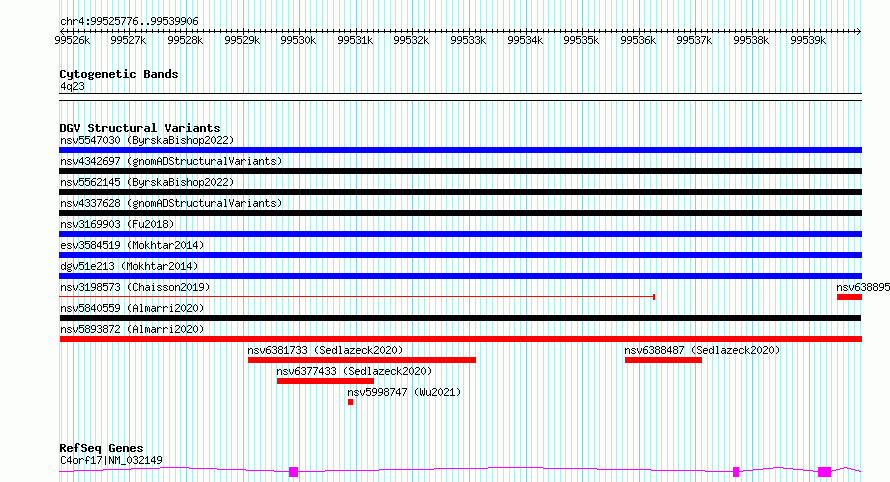Click the 99532k ruler position
This screenshot has height=482, width=890.
pos(411,40)
